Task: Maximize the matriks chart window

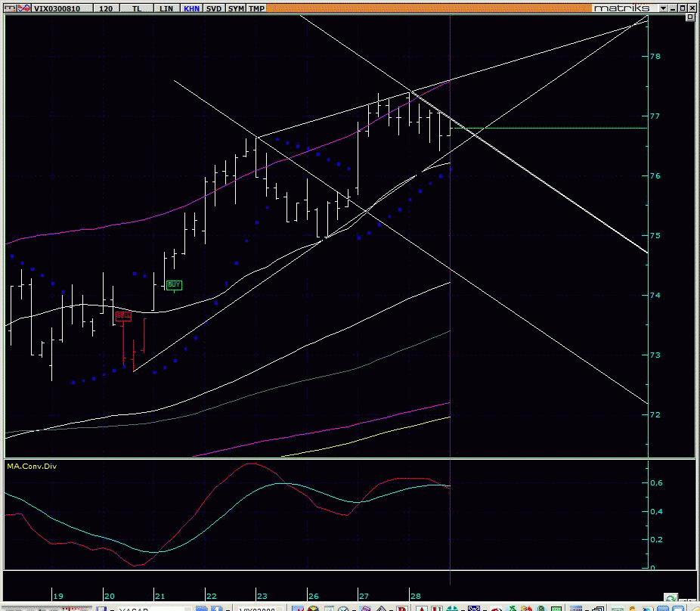Action: (683, 8)
